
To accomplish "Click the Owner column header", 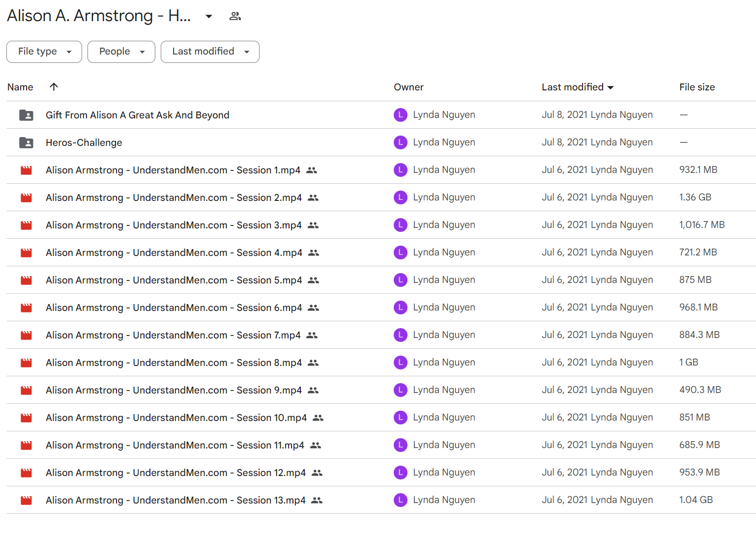I will coord(408,87).
